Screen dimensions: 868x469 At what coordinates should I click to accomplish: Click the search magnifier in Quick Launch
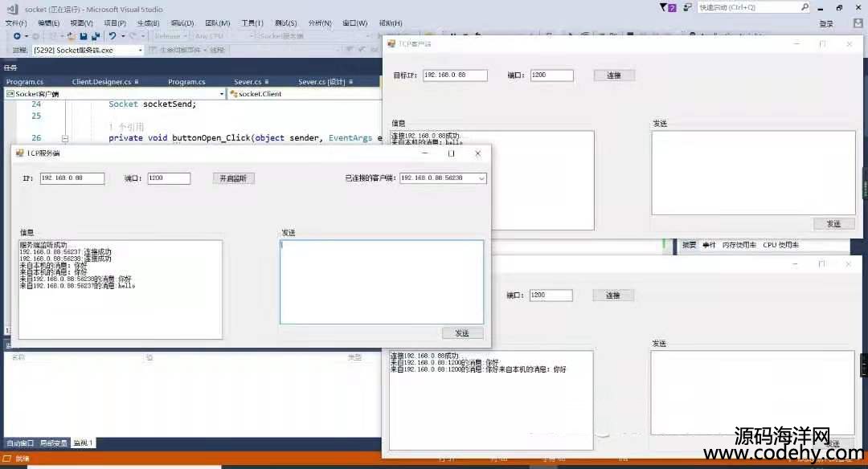point(805,7)
